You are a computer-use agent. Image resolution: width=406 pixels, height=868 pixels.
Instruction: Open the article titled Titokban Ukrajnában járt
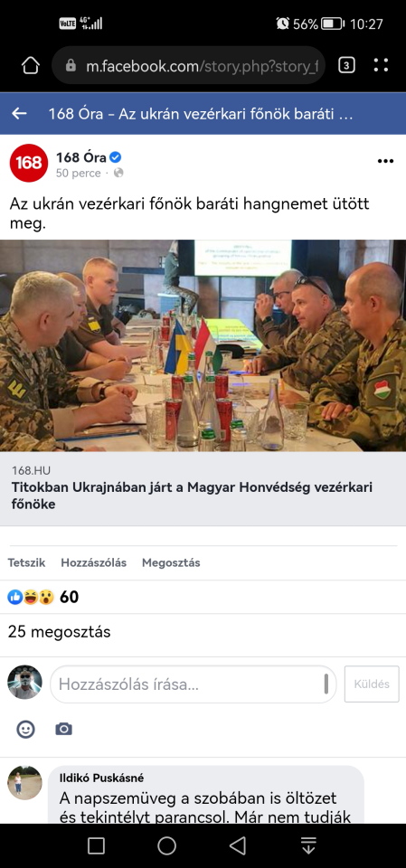coord(193,496)
